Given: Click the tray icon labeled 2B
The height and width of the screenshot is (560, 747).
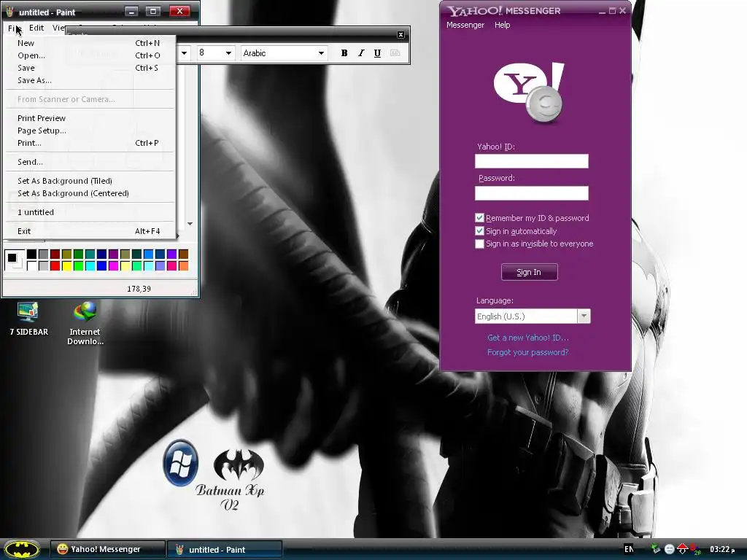Looking at the screenshot, I should pos(695,550).
